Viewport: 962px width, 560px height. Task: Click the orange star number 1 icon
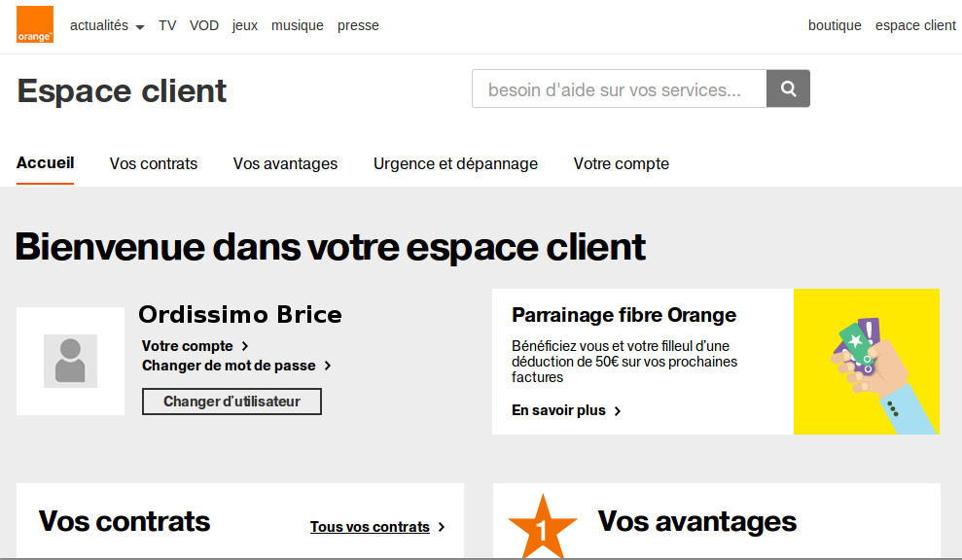[x=543, y=528]
